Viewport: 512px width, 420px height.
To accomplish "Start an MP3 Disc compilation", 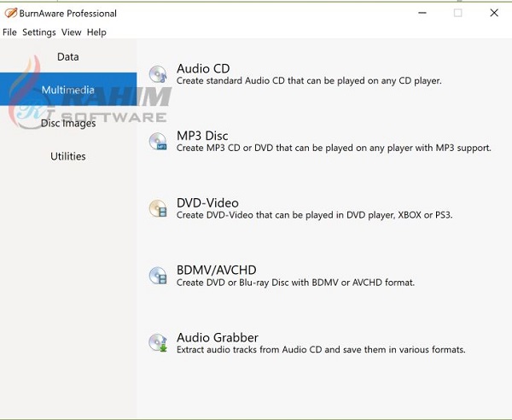I will point(202,136).
